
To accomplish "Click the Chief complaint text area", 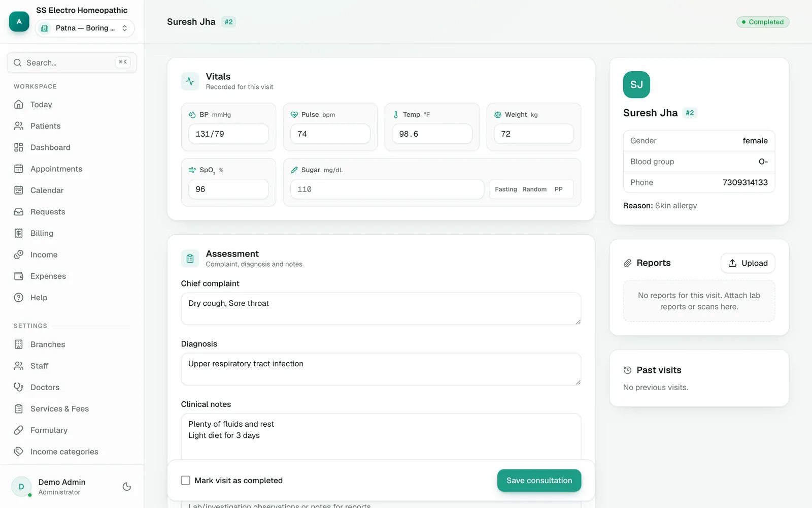I will [x=381, y=309].
